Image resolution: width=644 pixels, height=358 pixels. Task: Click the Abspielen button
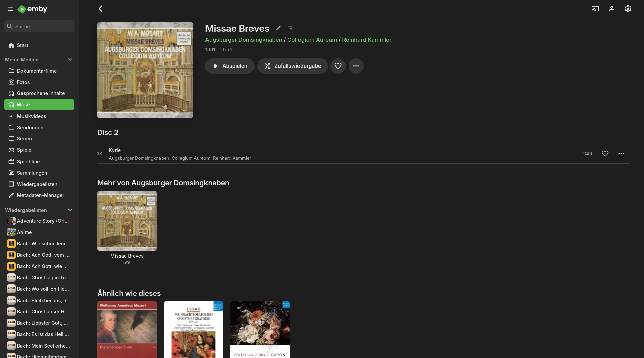[230, 66]
